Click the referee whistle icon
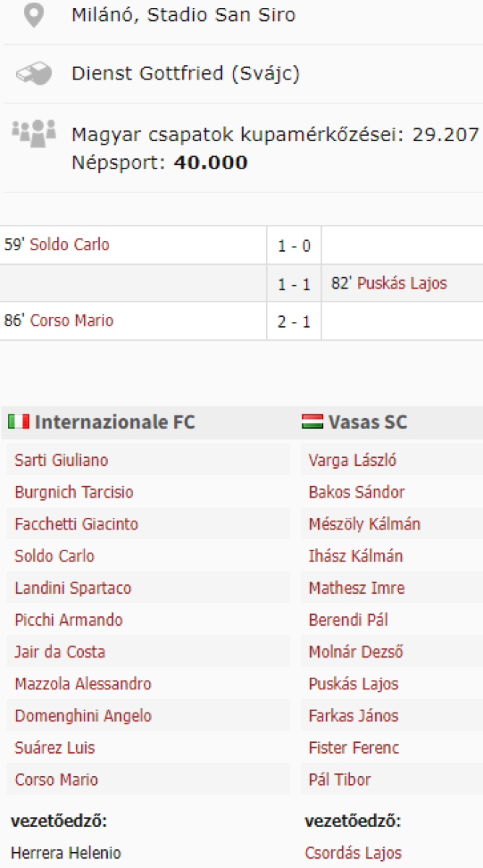Screen dimensions: 483x868 pos(33,73)
